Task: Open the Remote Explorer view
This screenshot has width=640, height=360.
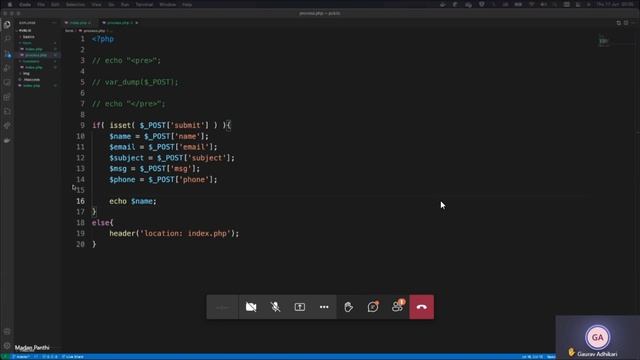Action: click(x=7, y=82)
